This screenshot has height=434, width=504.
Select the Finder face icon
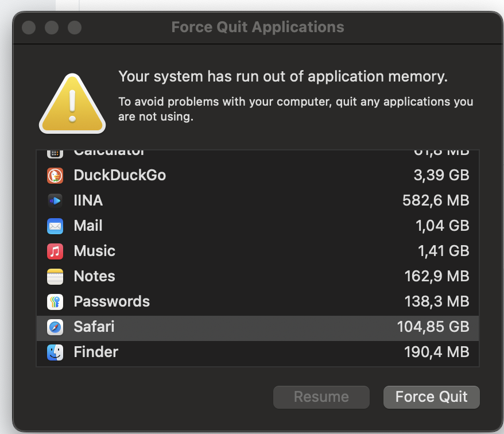pos(55,352)
